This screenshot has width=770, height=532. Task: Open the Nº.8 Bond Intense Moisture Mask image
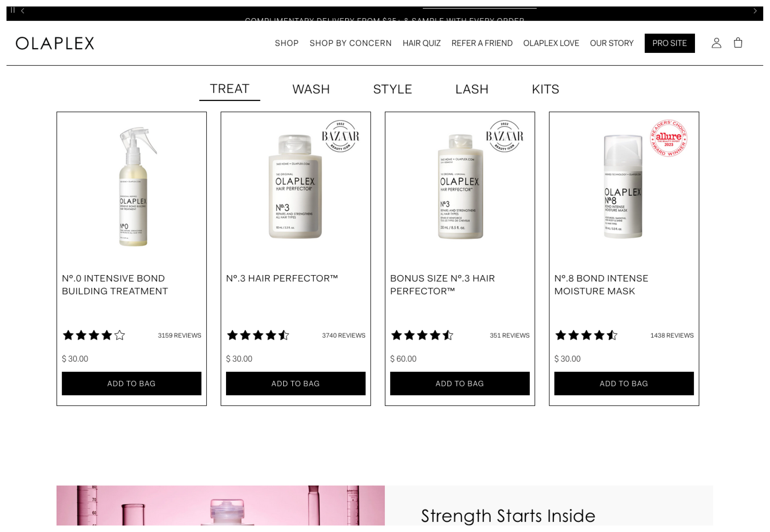tap(623, 187)
